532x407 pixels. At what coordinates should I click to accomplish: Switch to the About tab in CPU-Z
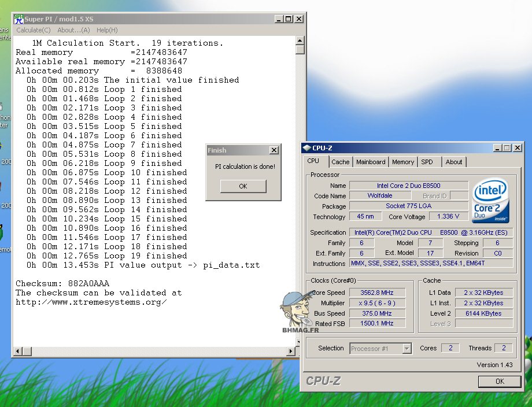point(453,162)
